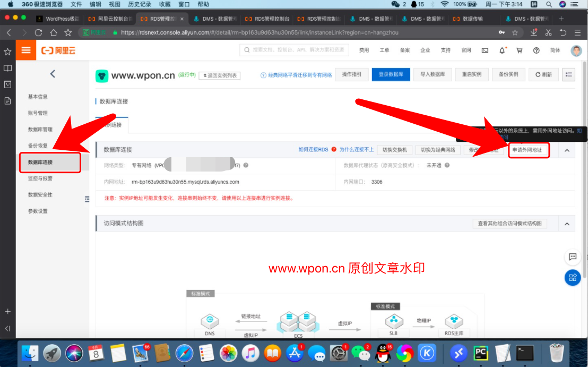Open 经典网络平滑迁移到专有网络 link

(300, 75)
